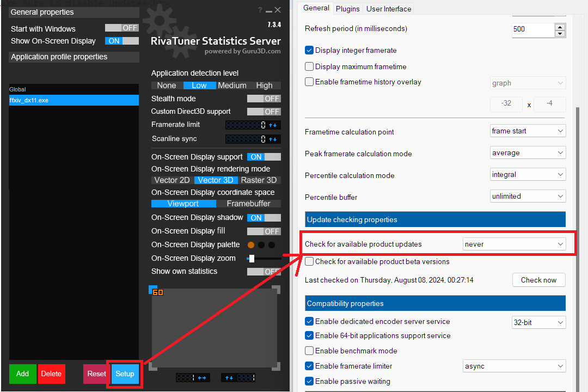
Task: Select the orange On-Screen Display palette dot
Action: tap(251, 245)
